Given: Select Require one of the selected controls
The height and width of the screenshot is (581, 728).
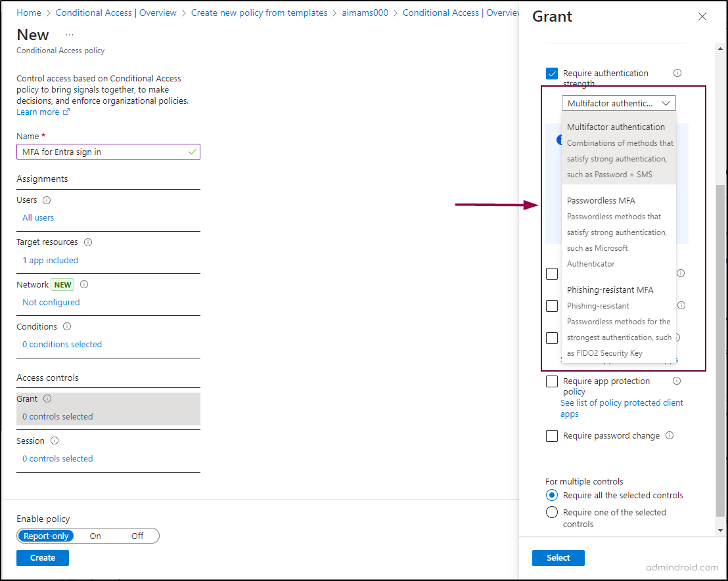Looking at the screenshot, I should coord(551,512).
